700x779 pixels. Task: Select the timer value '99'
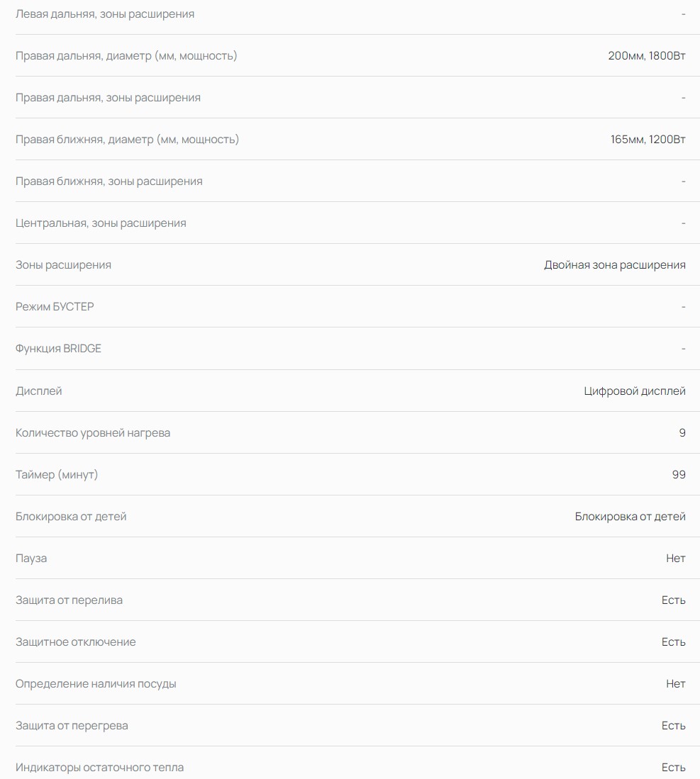[678, 474]
